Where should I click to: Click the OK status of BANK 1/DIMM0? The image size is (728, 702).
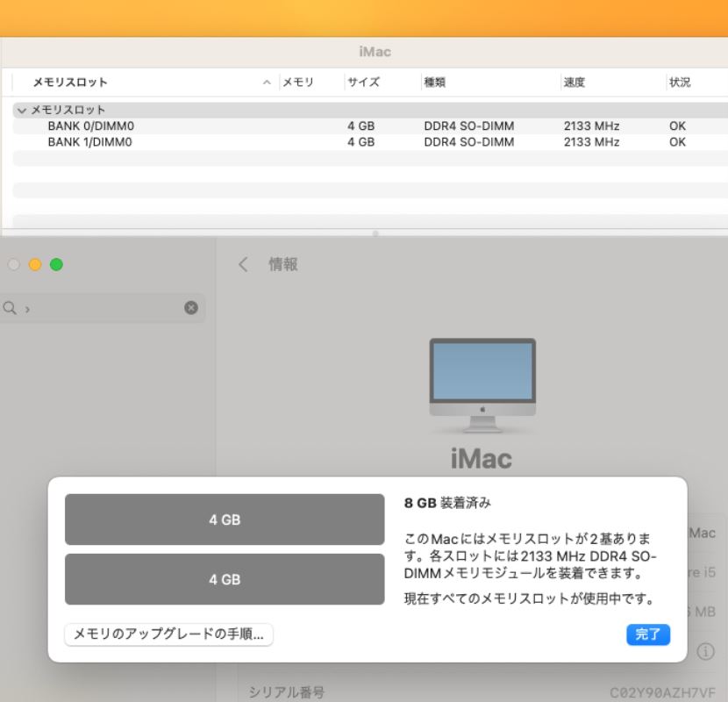point(677,141)
